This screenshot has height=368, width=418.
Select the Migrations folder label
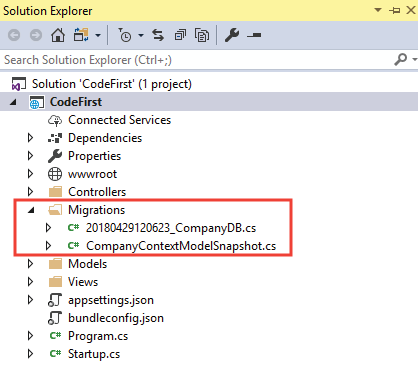pyautogui.click(x=97, y=210)
